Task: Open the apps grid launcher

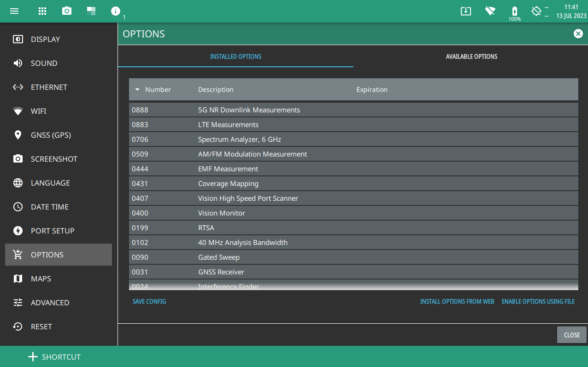Action: (x=42, y=11)
